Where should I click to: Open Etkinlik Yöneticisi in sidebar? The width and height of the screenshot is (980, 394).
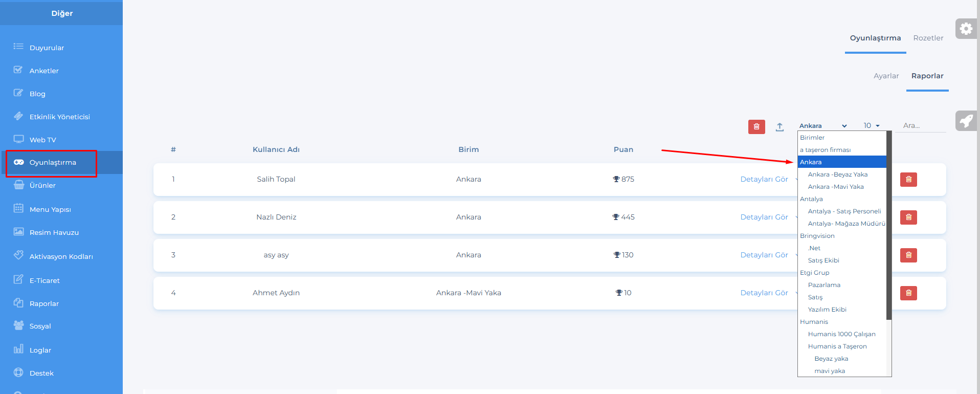[59, 117]
